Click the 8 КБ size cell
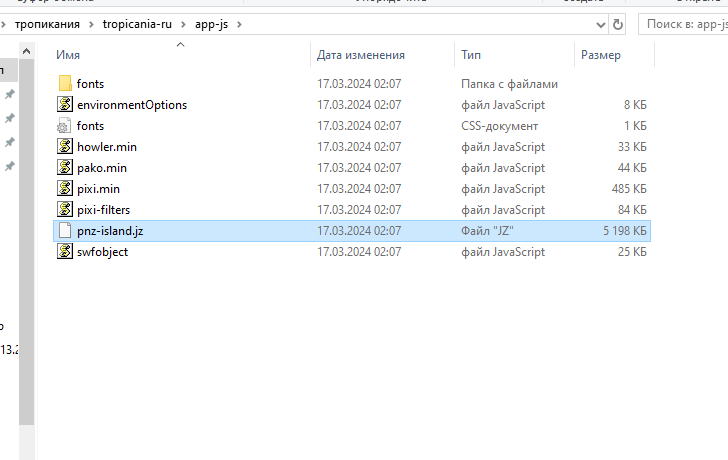The image size is (728, 460). tap(635, 105)
